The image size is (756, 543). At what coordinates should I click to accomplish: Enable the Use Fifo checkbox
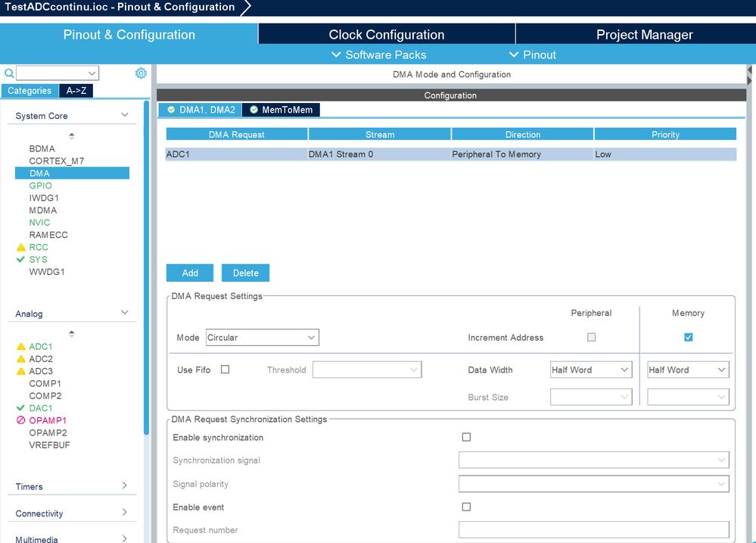pyautogui.click(x=226, y=370)
